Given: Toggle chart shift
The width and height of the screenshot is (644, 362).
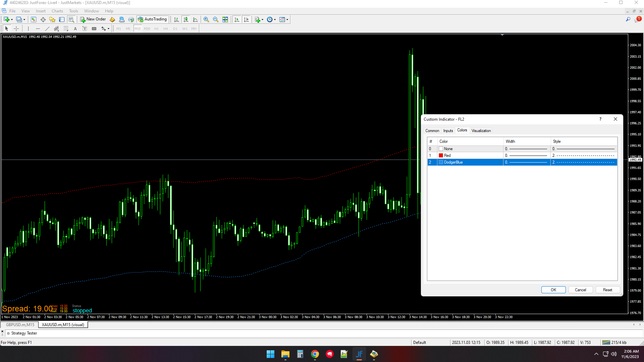Looking at the screenshot, I should click(246, 19).
